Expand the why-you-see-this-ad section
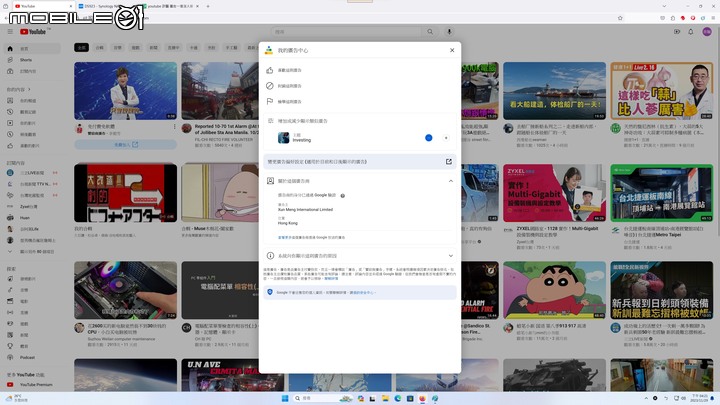 point(450,256)
